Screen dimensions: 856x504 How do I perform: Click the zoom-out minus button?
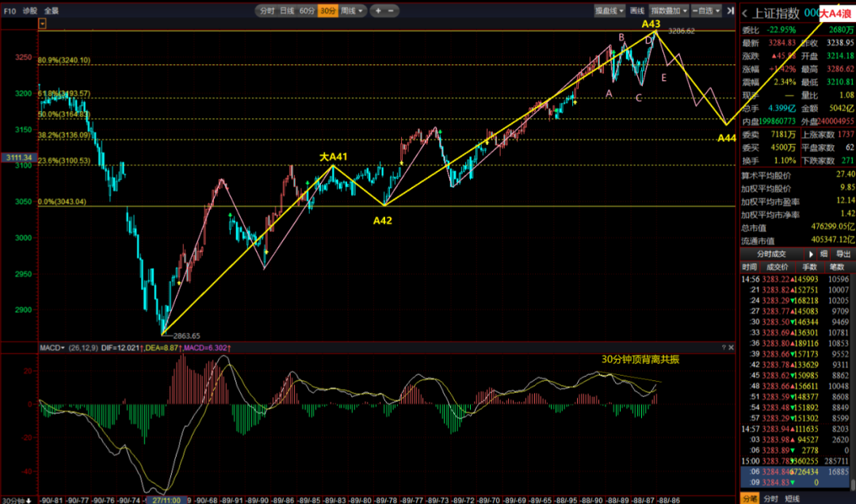390,11
